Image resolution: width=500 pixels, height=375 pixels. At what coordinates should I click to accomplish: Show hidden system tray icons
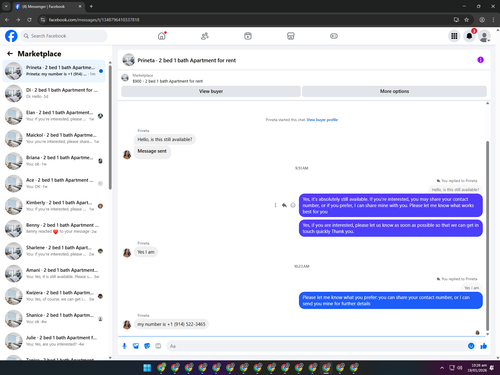coord(442,368)
